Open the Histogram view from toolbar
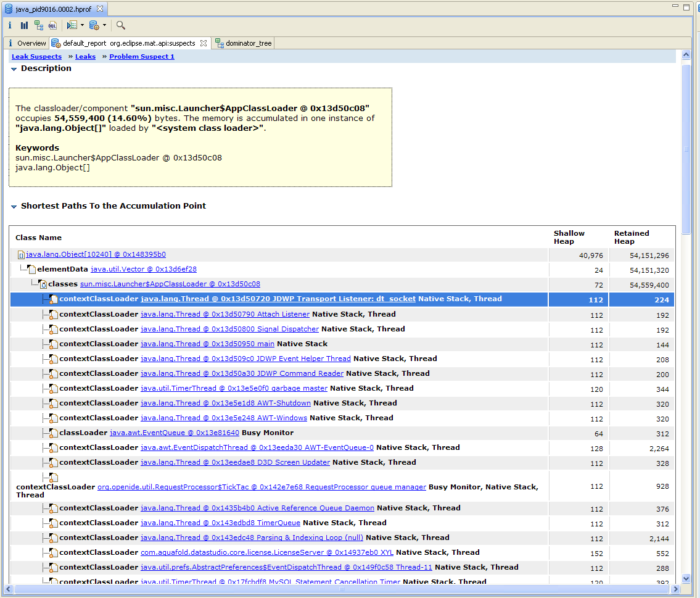Image resolution: width=700 pixels, height=598 pixels. [24, 25]
